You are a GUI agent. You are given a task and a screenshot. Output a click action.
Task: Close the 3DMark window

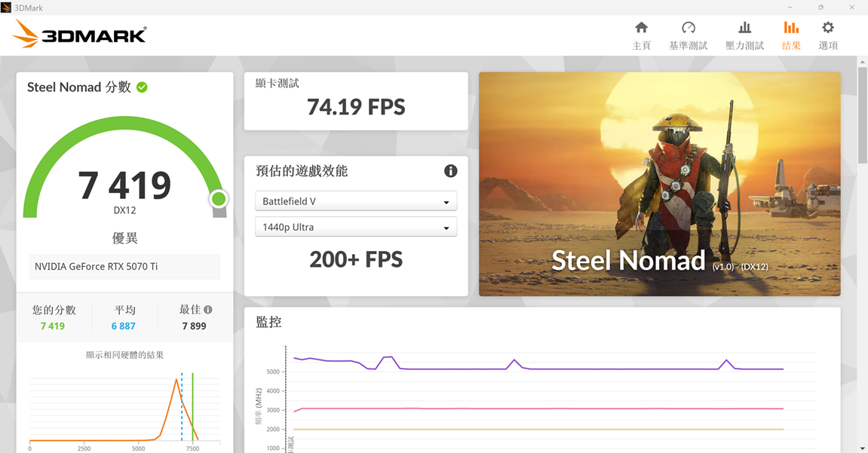[852, 8]
